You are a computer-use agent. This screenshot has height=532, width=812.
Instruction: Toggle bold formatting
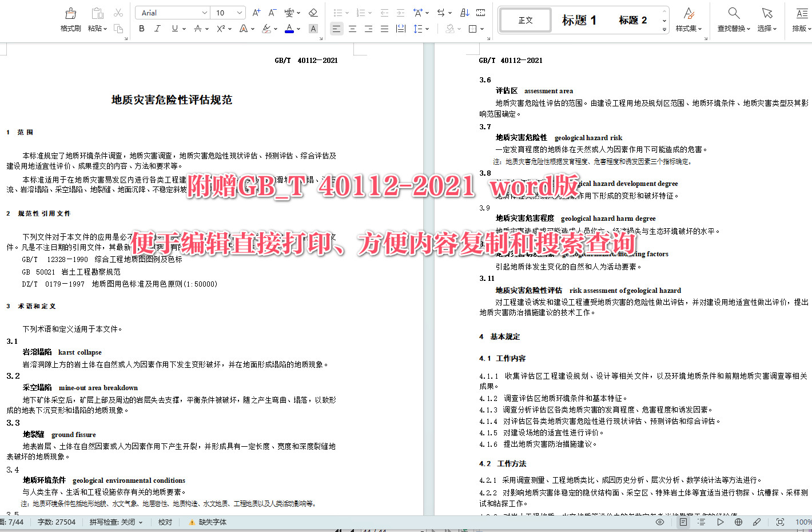pos(141,28)
